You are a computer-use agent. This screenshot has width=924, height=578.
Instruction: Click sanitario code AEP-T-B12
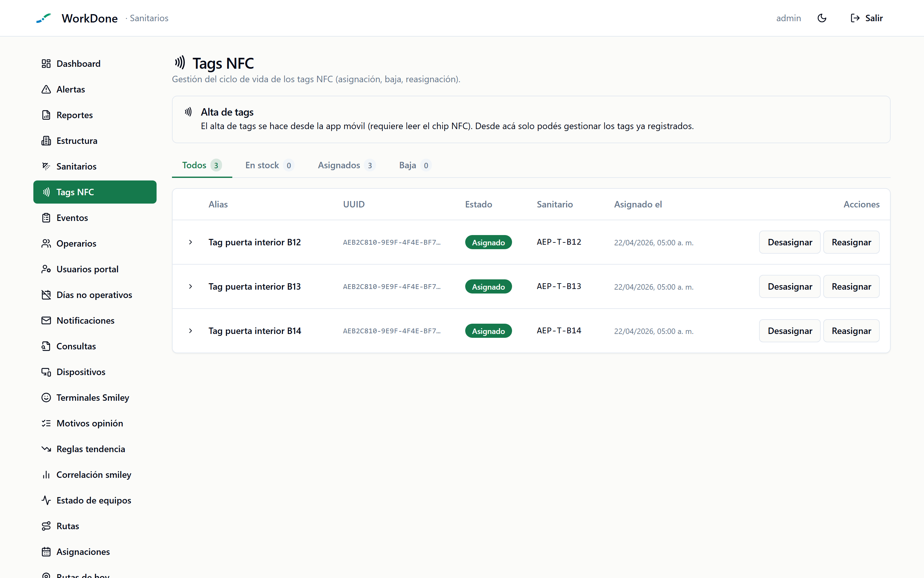559,242
